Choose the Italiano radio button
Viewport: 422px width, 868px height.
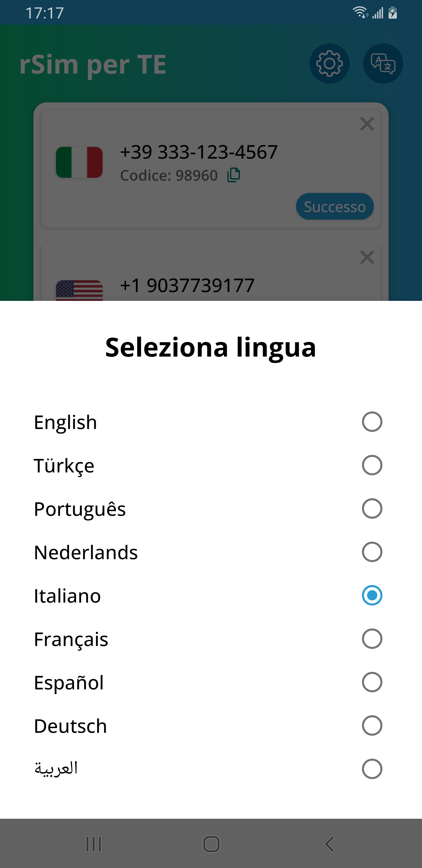[x=372, y=595]
